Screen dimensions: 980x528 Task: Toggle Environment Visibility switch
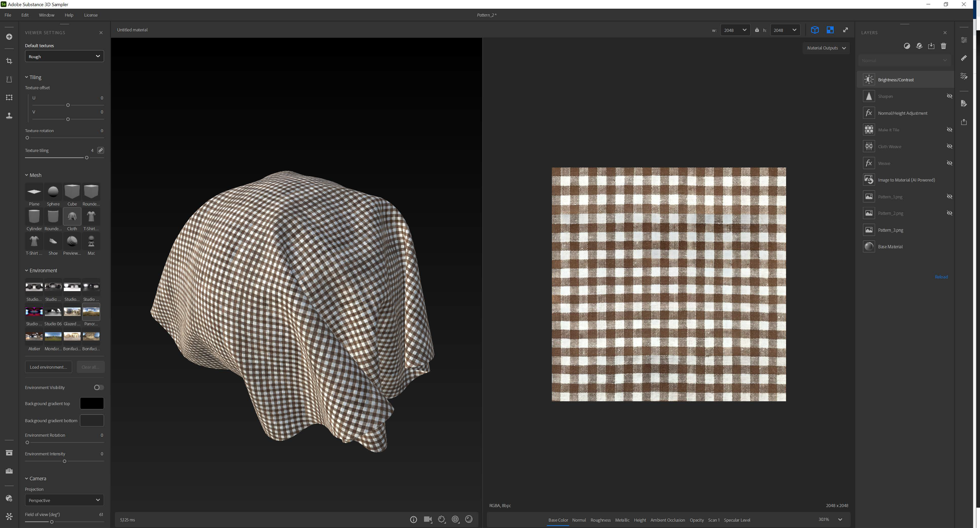(99, 387)
